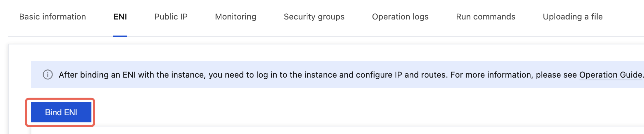This screenshot has height=134, width=644.
Task: Click the Bind ENI button
Action: click(x=61, y=112)
